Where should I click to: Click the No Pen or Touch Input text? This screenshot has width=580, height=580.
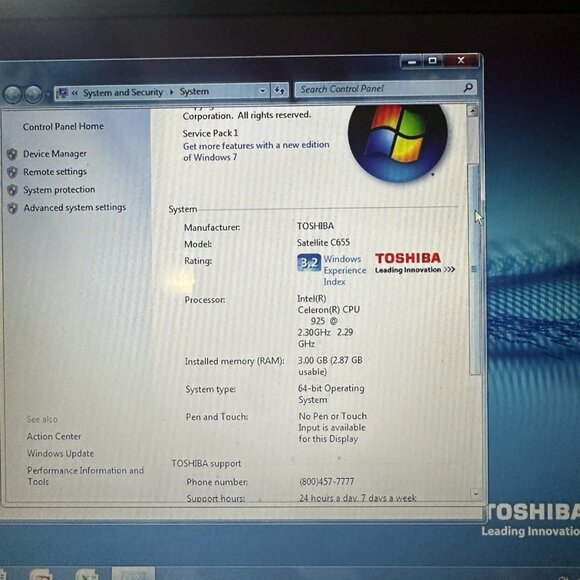coord(332,427)
